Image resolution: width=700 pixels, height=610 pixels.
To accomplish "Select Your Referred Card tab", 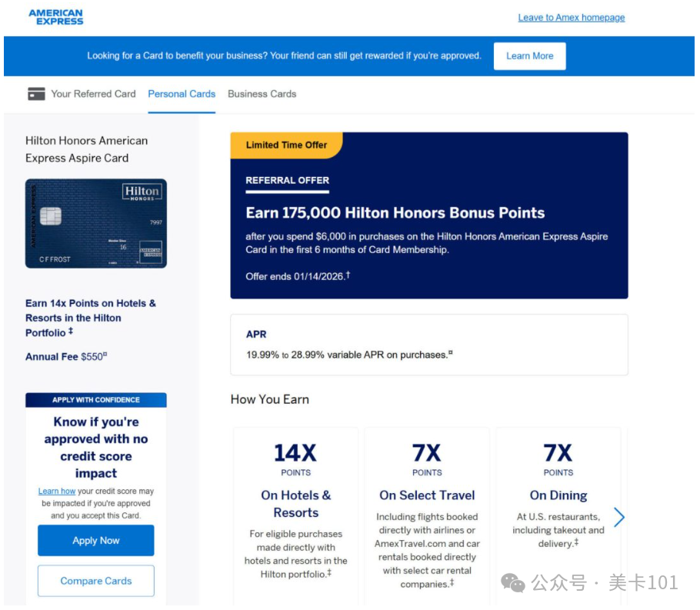I will [x=93, y=94].
